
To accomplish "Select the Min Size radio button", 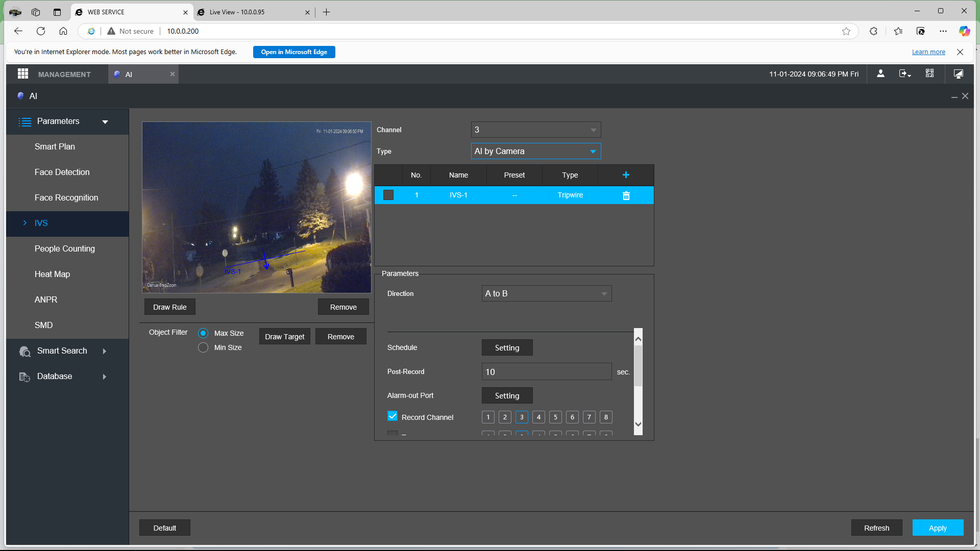I will pos(203,347).
